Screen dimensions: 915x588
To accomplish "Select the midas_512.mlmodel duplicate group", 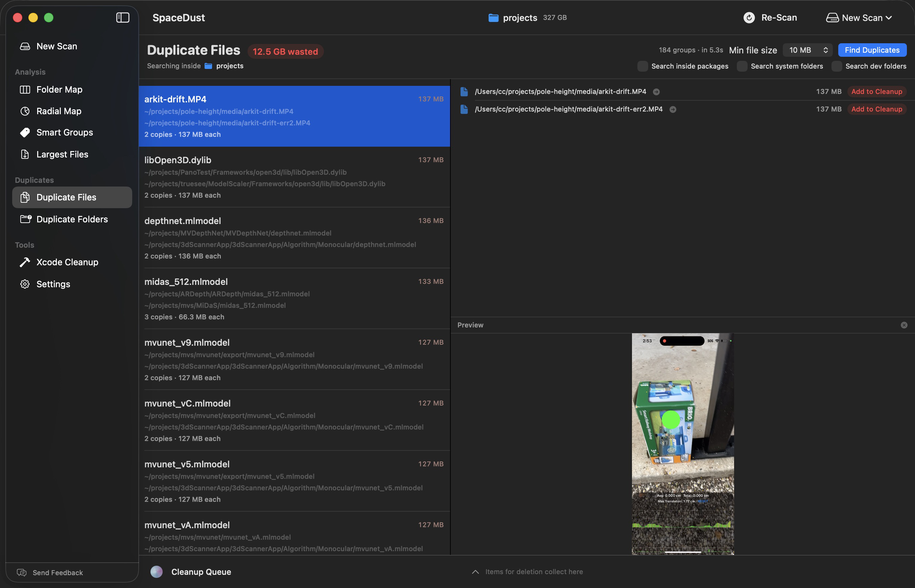I will [294, 299].
